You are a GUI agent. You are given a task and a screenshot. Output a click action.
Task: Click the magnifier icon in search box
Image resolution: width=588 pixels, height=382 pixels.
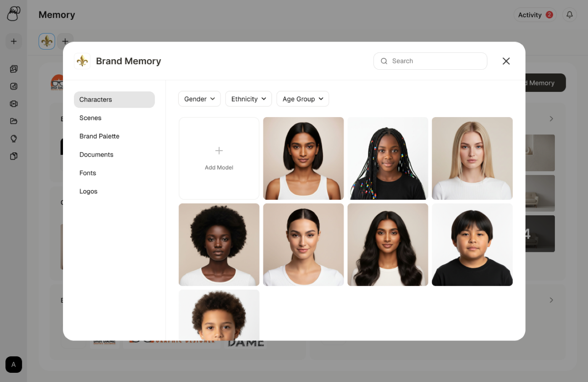click(384, 61)
